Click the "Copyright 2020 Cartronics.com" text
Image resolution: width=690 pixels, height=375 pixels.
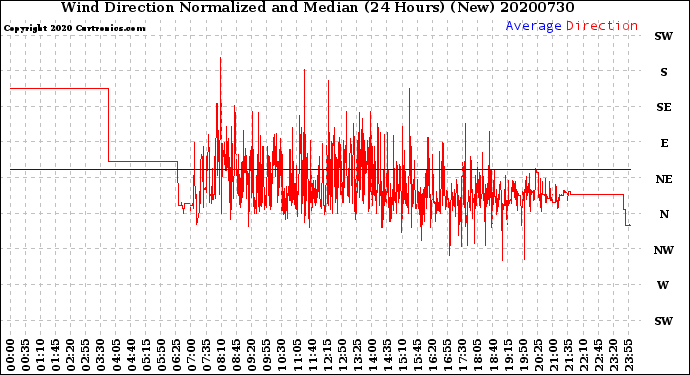75,28
